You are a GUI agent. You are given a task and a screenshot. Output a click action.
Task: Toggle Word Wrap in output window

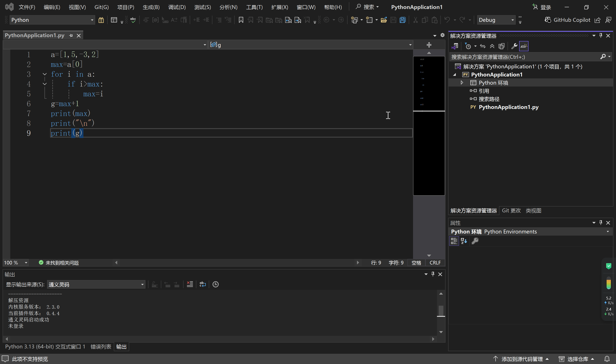[203, 284]
